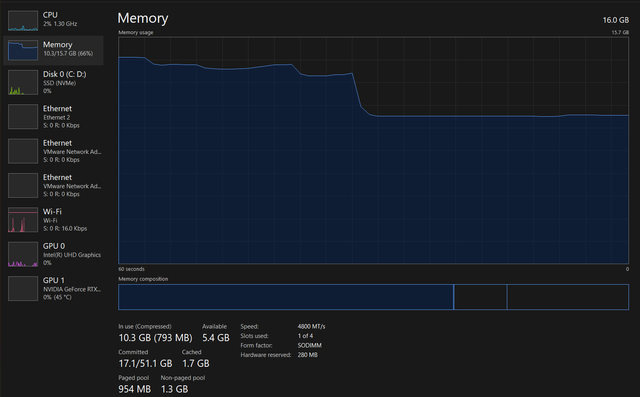Select the Ethernet 2 adapter thumbnail
Viewport: 640px width, 397px height.
coord(23,117)
